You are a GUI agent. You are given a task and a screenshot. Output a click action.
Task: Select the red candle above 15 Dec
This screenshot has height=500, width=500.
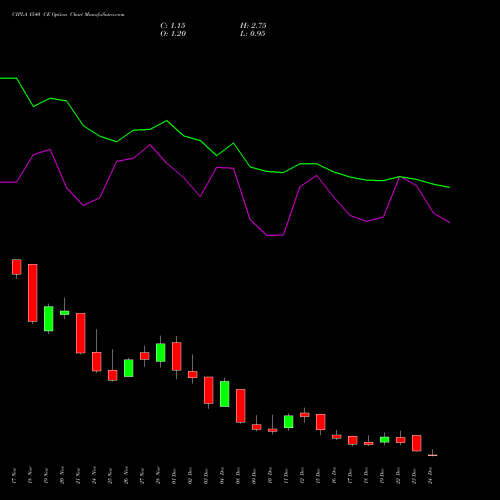coord(321,422)
